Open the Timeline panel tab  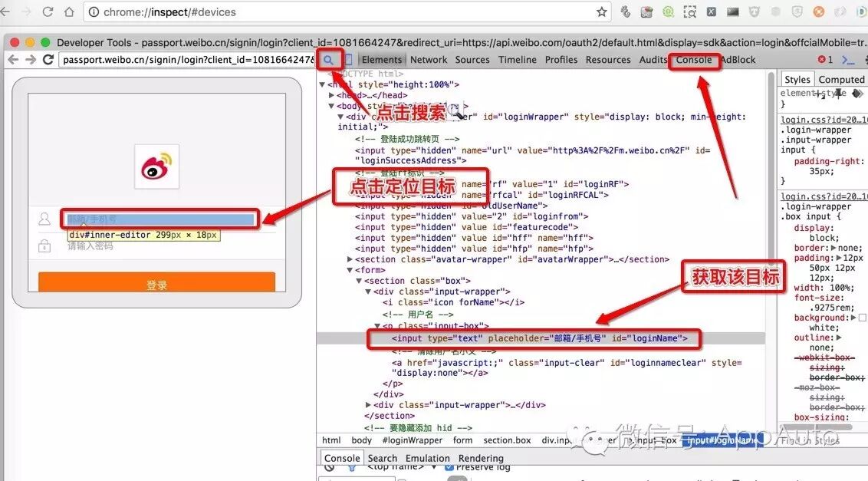click(517, 60)
